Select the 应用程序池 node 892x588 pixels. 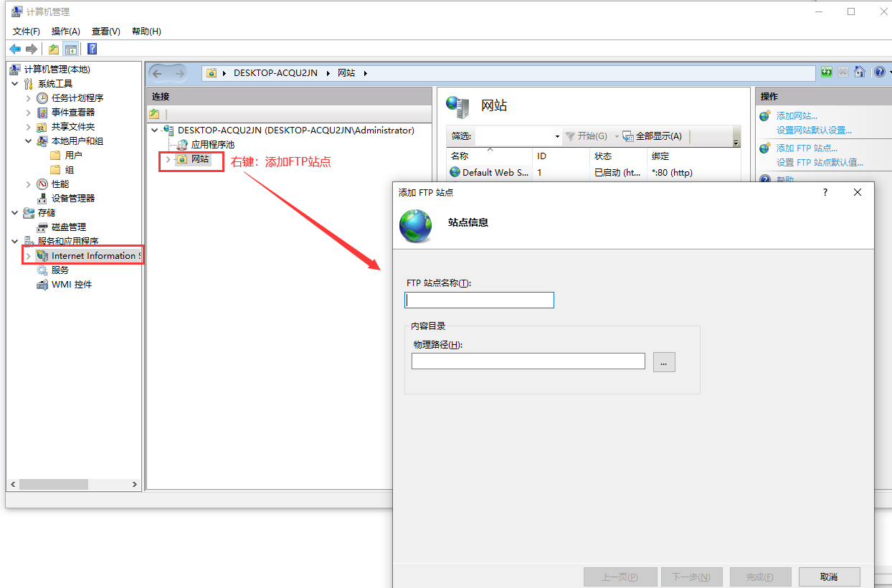pos(212,145)
